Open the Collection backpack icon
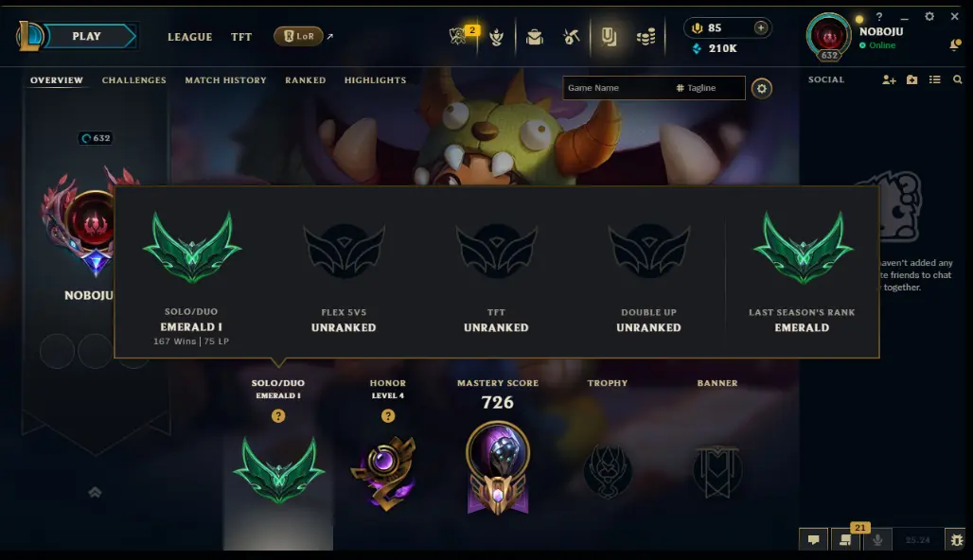This screenshot has height=560, width=973. click(534, 37)
